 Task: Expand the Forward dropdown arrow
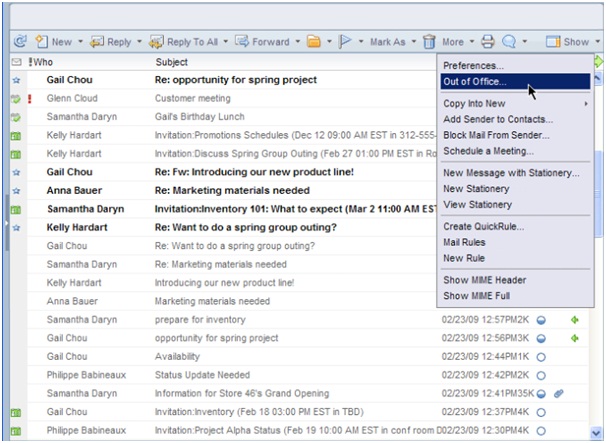(298, 41)
